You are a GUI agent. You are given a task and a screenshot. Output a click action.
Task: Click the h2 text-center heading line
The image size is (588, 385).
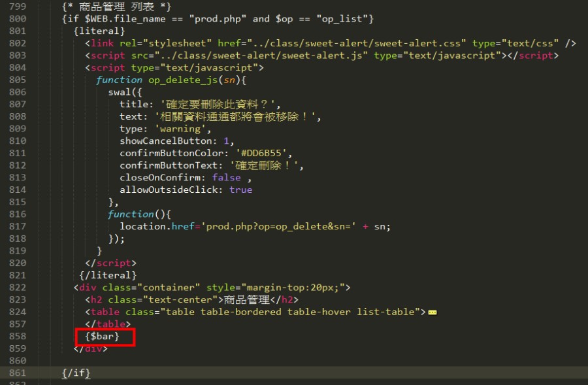pos(191,299)
